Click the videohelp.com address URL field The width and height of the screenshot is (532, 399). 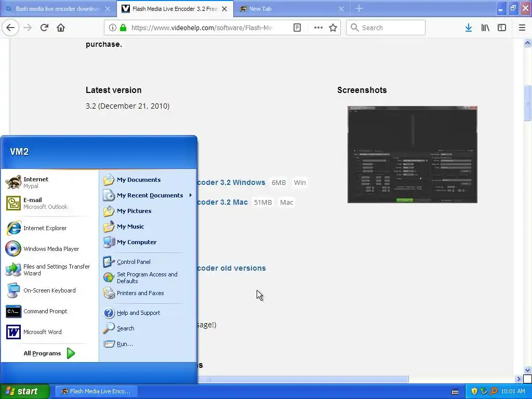[x=202, y=28]
